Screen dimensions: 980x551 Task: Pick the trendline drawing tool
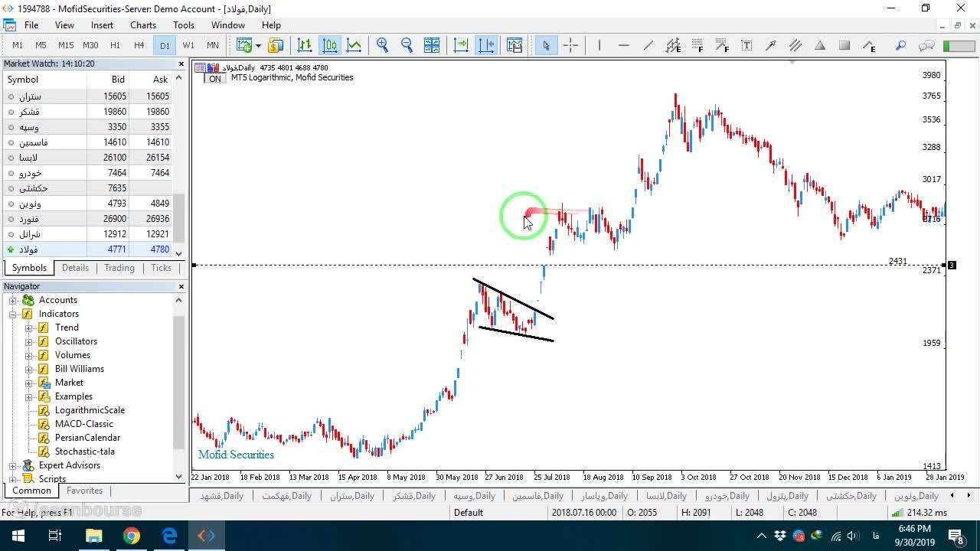pyautogui.click(x=648, y=45)
